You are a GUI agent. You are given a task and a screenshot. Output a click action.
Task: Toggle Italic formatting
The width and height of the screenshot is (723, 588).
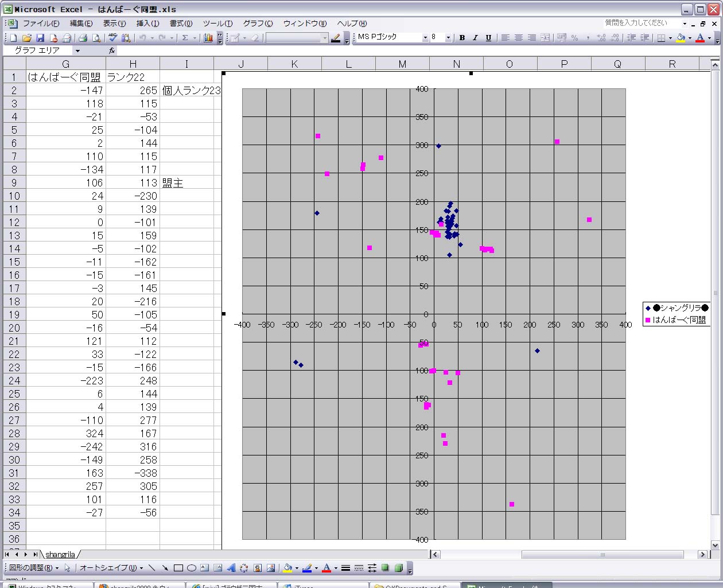pyautogui.click(x=475, y=38)
